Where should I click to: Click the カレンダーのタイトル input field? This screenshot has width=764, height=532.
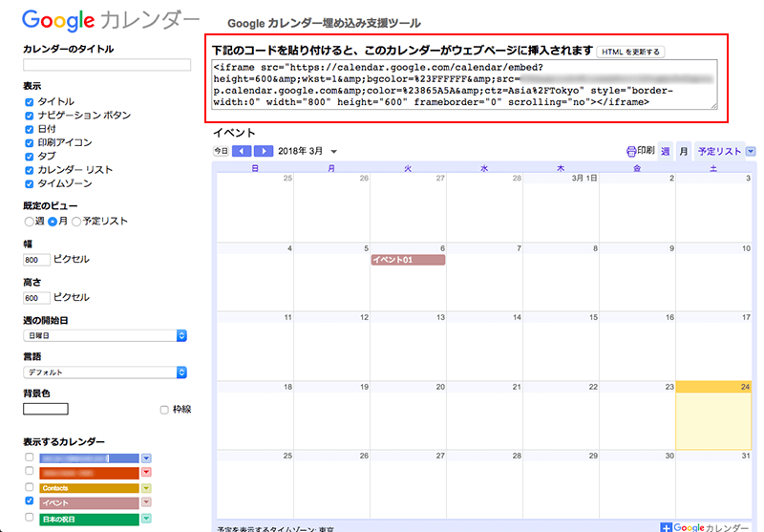(107, 65)
